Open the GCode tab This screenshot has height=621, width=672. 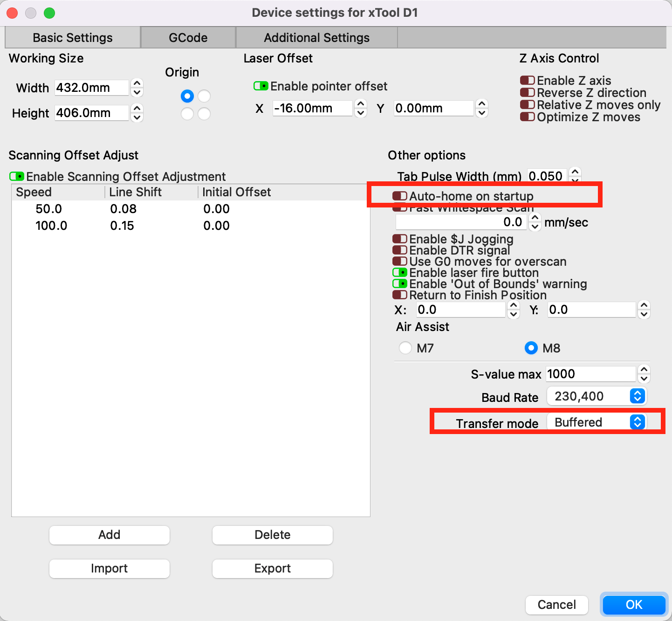click(x=188, y=37)
